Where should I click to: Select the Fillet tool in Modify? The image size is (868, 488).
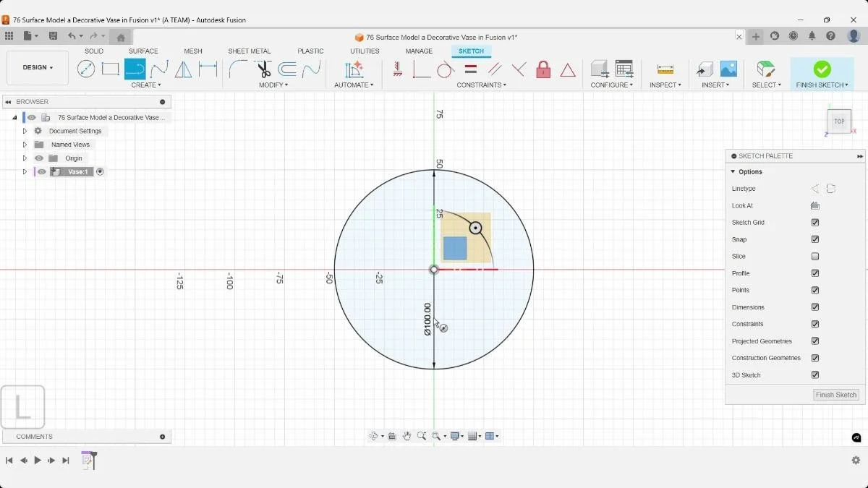point(238,69)
